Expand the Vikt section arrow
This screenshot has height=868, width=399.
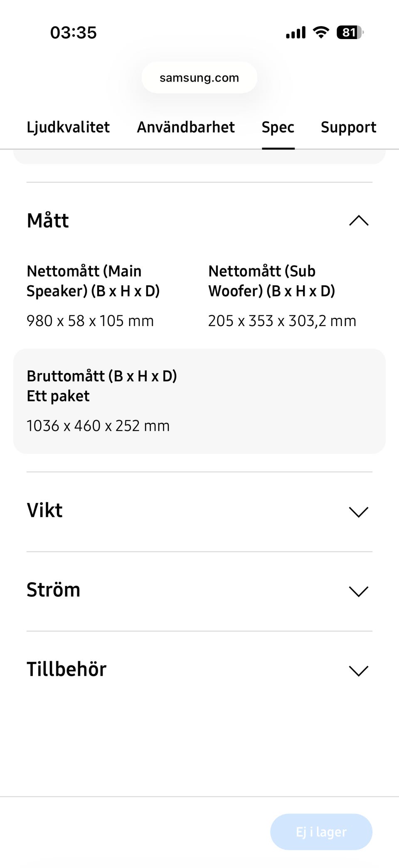click(359, 512)
